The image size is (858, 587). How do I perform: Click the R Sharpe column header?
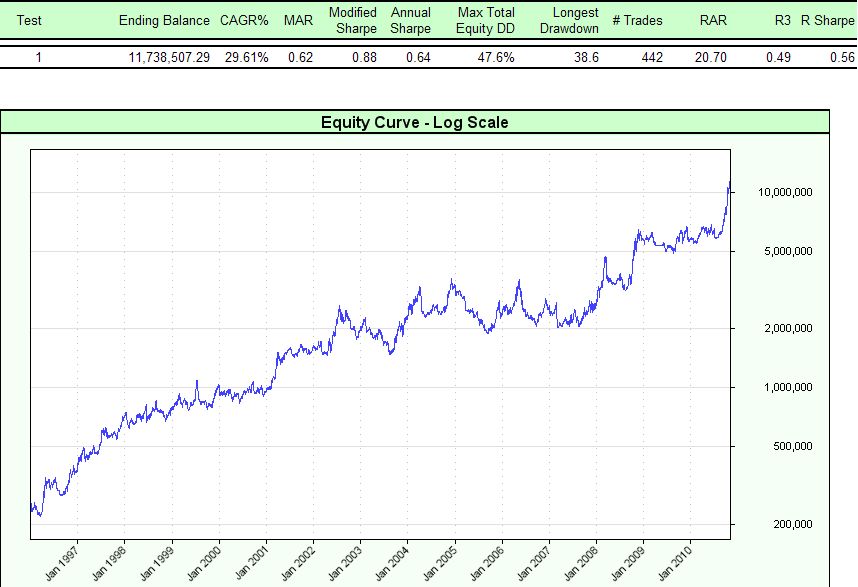coord(826,20)
